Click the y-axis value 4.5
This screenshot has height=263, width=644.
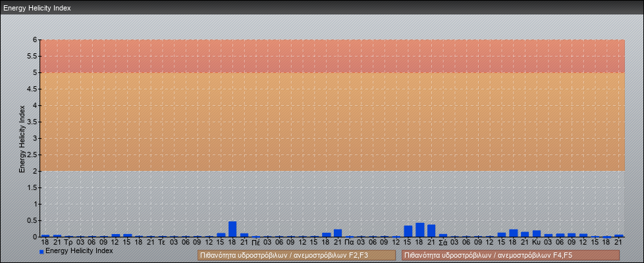pos(32,89)
